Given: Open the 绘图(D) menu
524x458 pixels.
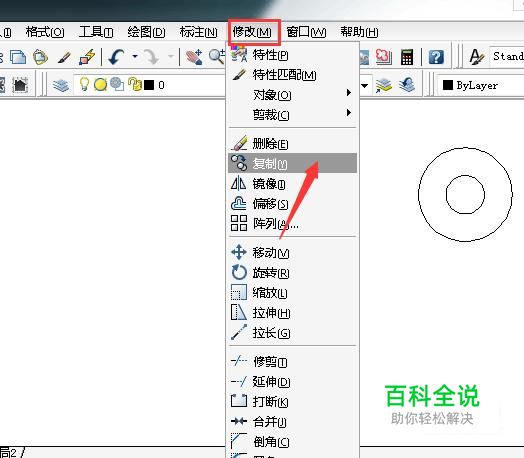Looking at the screenshot, I should [x=146, y=32].
